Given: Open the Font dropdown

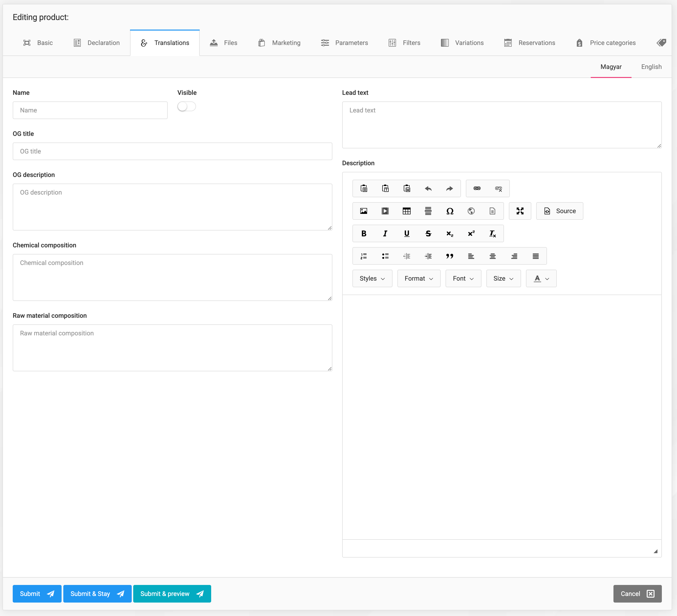Looking at the screenshot, I should pos(463,278).
